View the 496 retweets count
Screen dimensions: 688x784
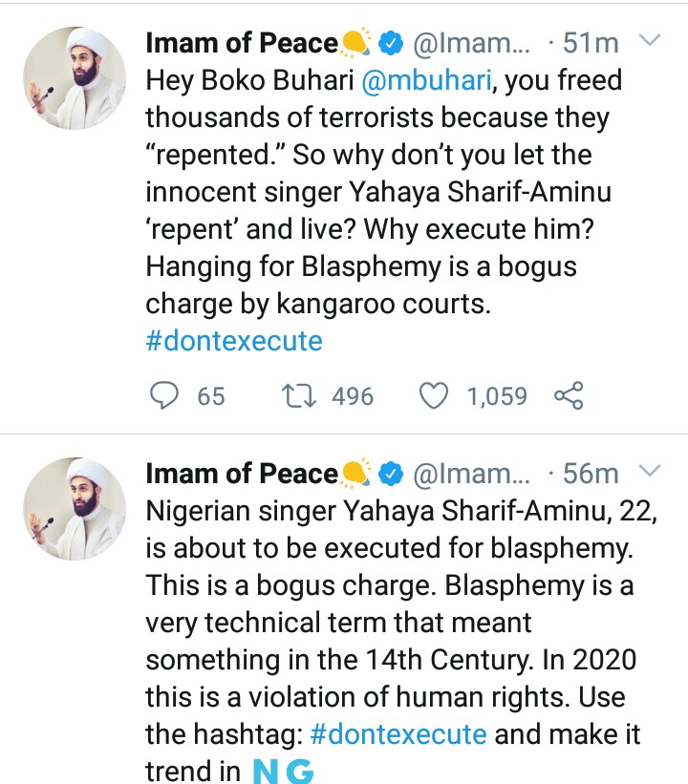(x=353, y=395)
